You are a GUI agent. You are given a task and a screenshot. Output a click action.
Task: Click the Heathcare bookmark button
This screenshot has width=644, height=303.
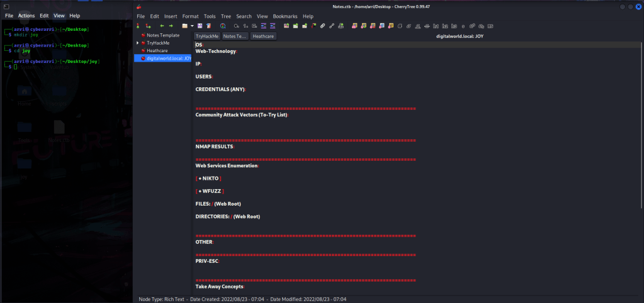[263, 36]
